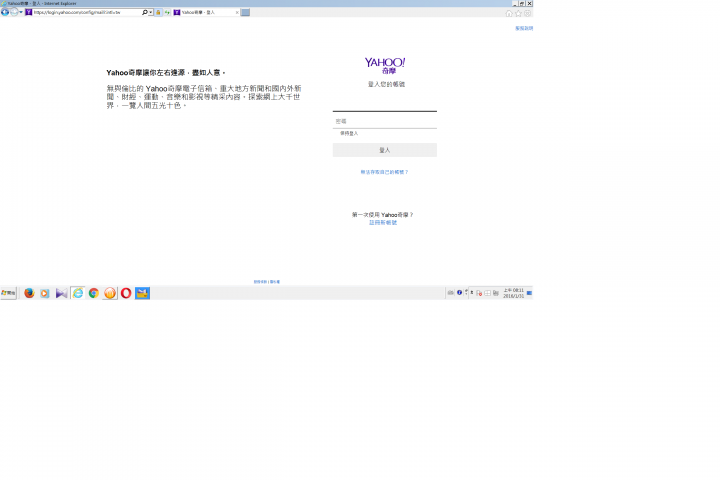This screenshot has width=720, height=480.
Task: Click the username input field above password
Action: pyautogui.click(x=385, y=104)
